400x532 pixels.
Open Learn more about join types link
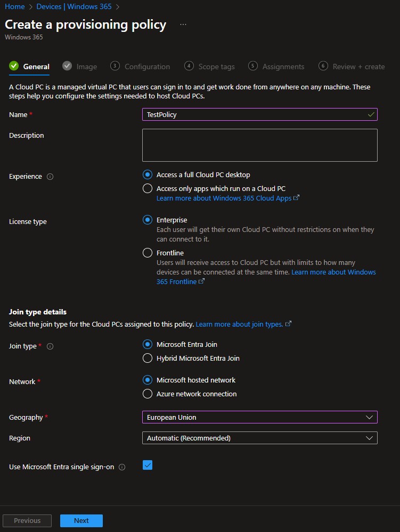pos(240,324)
